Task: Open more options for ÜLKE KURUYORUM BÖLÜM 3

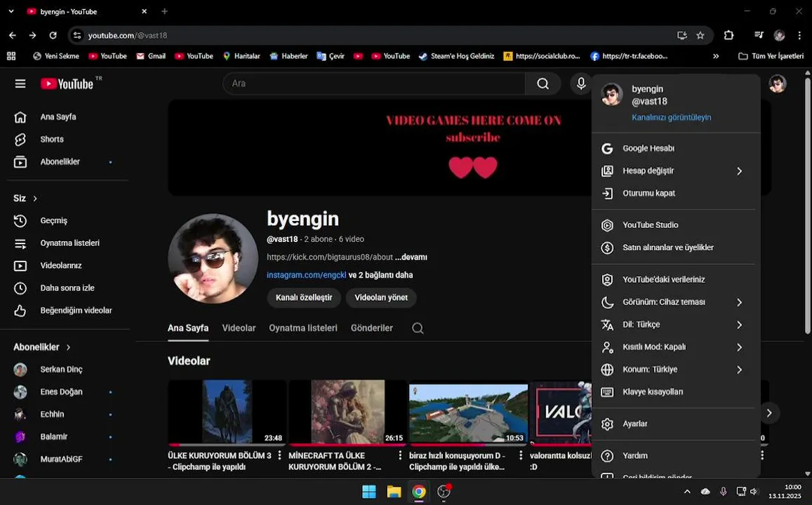Action: coord(279,455)
